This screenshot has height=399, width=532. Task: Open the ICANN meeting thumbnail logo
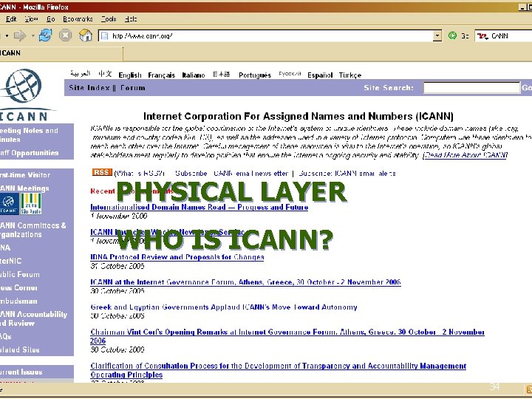tap(9, 204)
